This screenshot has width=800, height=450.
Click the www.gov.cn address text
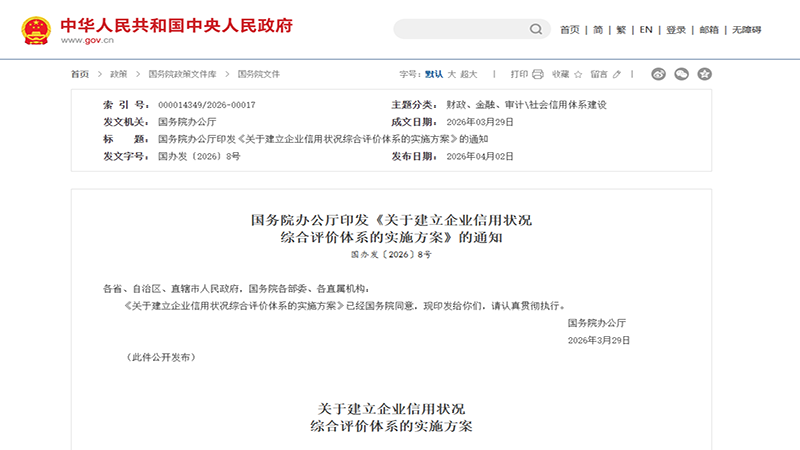[87, 40]
